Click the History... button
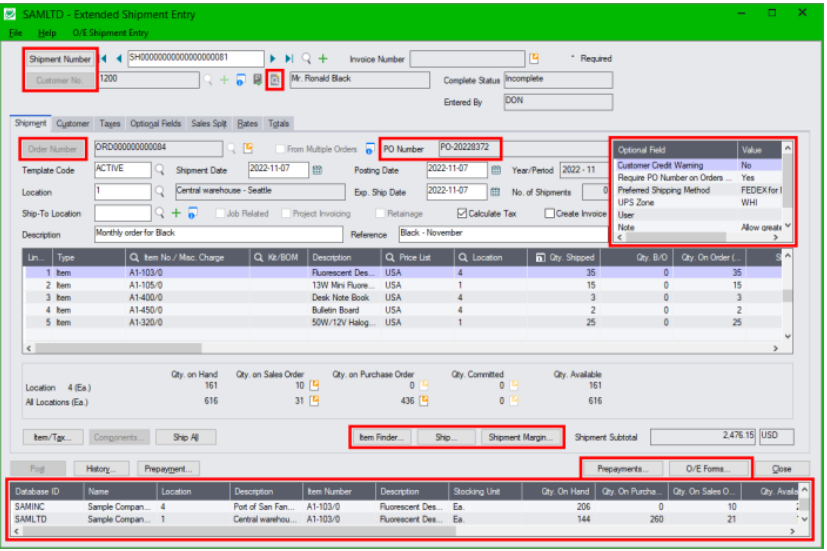The image size is (827, 551). 101,469
